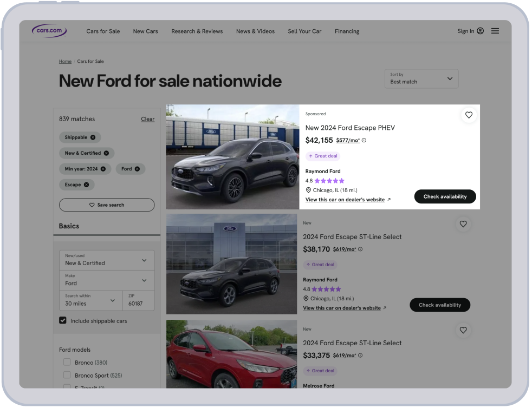Click Great deal badge on sponsored Escape PHEV
The width and height of the screenshot is (532, 408).
tap(324, 157)
